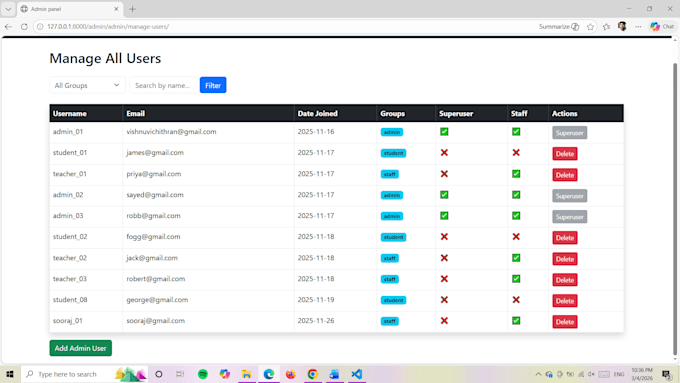The height and width of the screenshot is (383, 680).
Task: Click the taskbar search box
Action: pyautogui.click(x=84, y=374)
